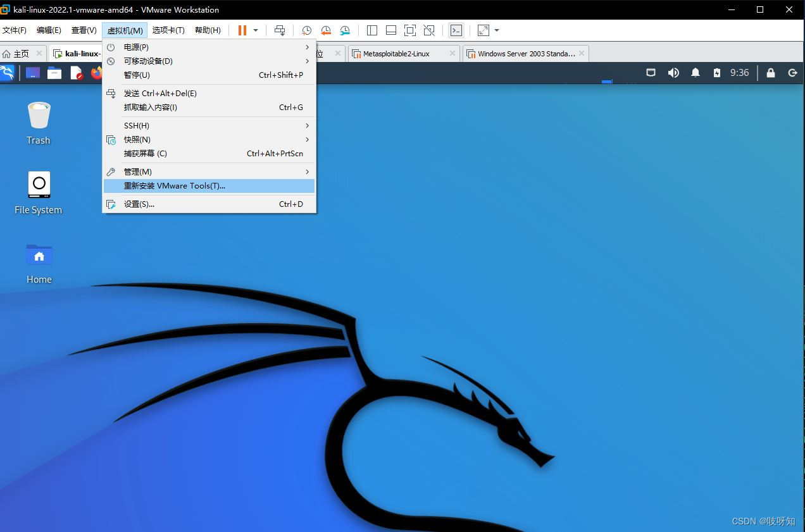Toggle the library sidebar view icon
Image resolution: width=805 pixels, height=532 pixels.
click(x=372, y=30)
